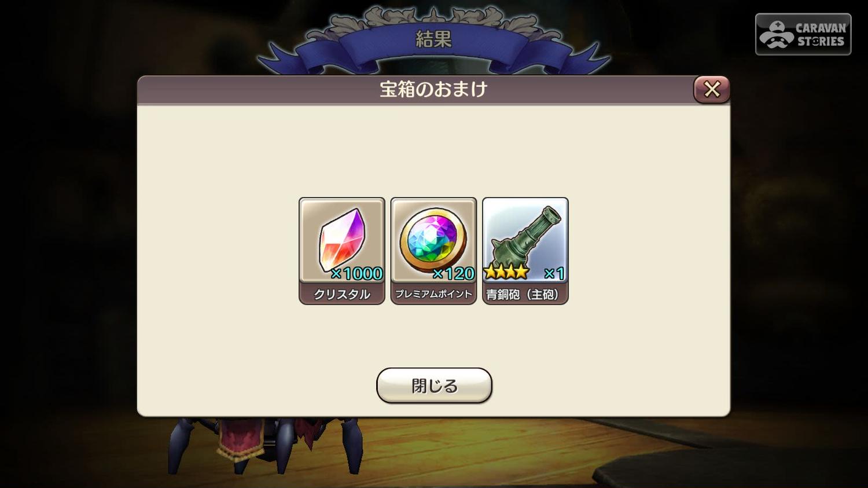Click the 宝箱のおまけ dialog title
868x488 pixels.
coord(433,89)
